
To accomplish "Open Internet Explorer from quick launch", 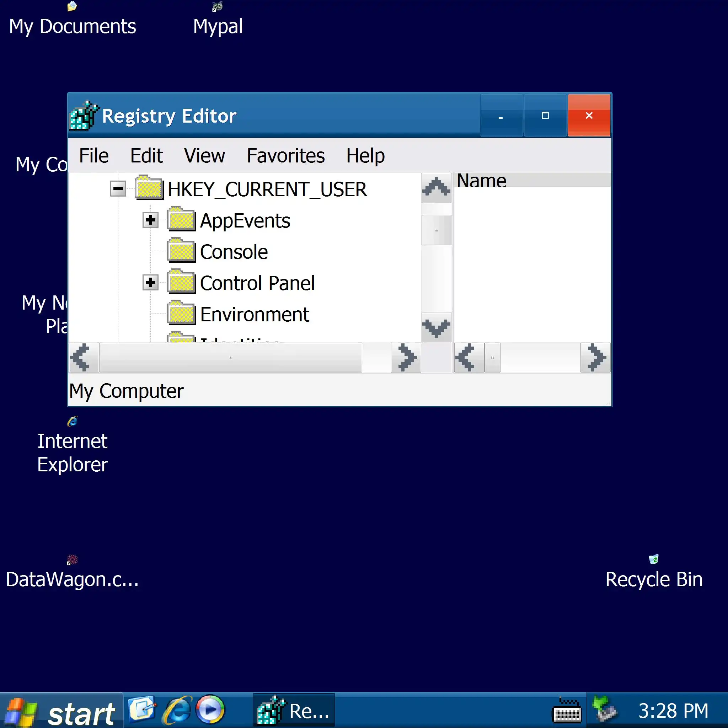I will (x=176, y=710).
